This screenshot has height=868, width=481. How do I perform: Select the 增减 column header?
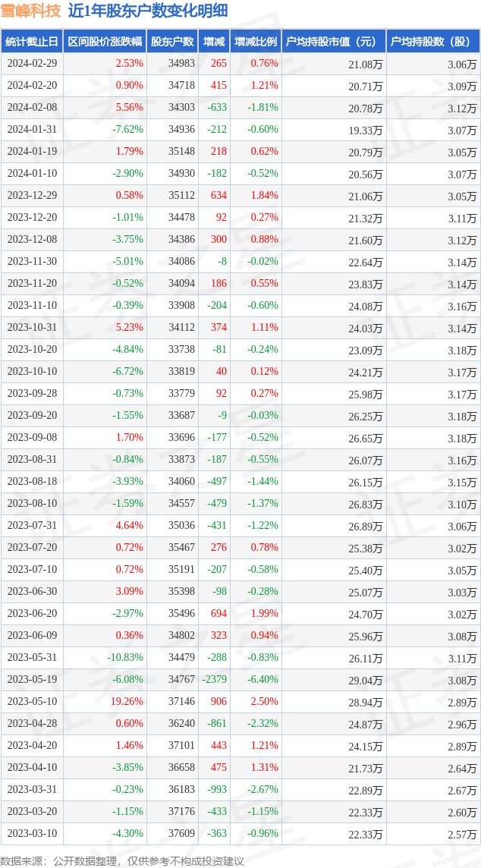tap(214, 42)
